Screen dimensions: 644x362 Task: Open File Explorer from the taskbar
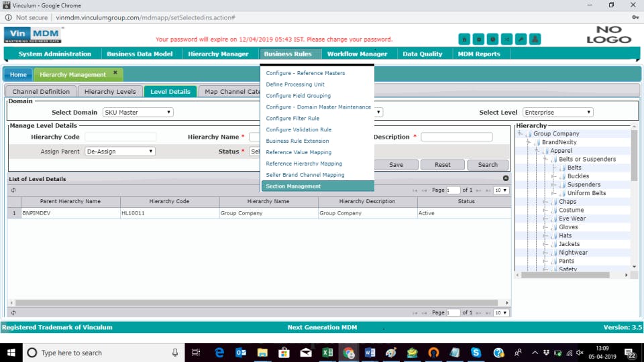pyautogui.click(x=262, y=353)
